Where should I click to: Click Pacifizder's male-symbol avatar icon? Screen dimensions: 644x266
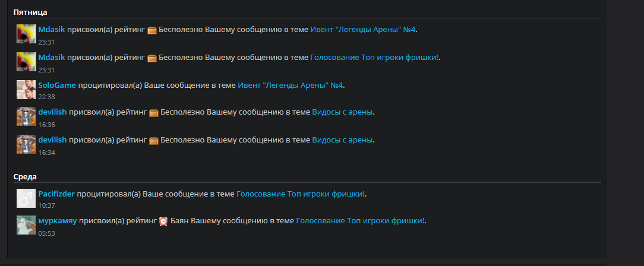click(26, 198)
